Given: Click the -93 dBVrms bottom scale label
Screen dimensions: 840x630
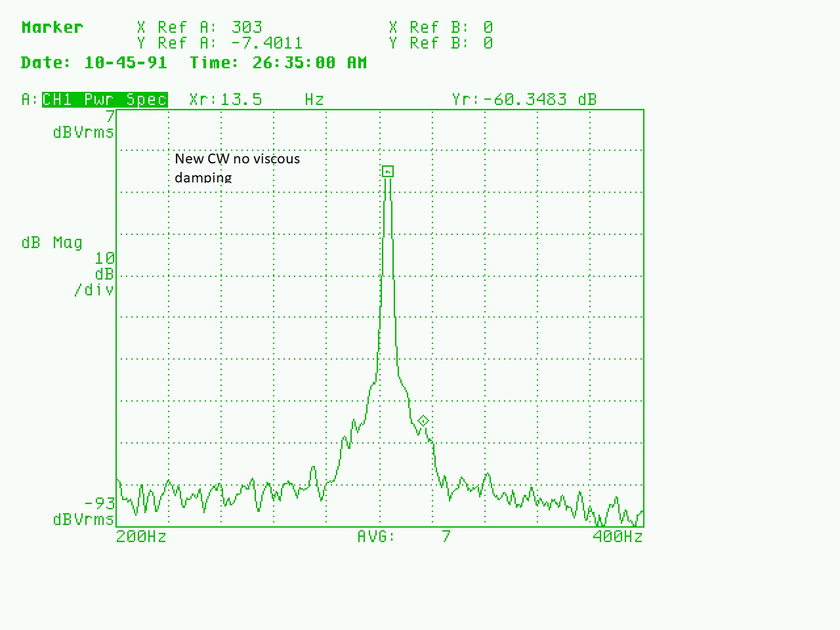Looking at the screenshot, I should (84, 511).
